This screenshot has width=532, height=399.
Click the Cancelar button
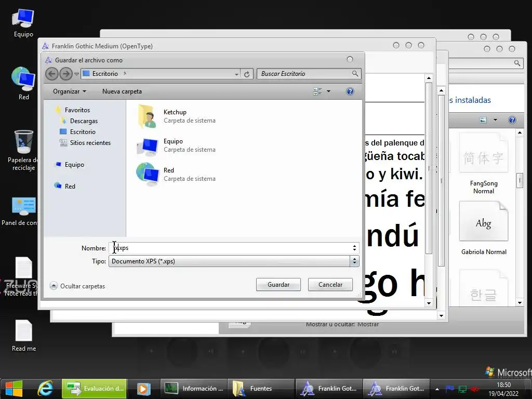tap(330, 285)
